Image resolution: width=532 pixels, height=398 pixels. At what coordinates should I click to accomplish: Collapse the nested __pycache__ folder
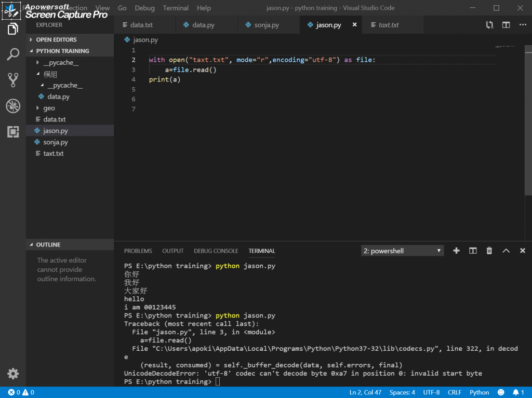pyautogui.click(x=70, y=85)
